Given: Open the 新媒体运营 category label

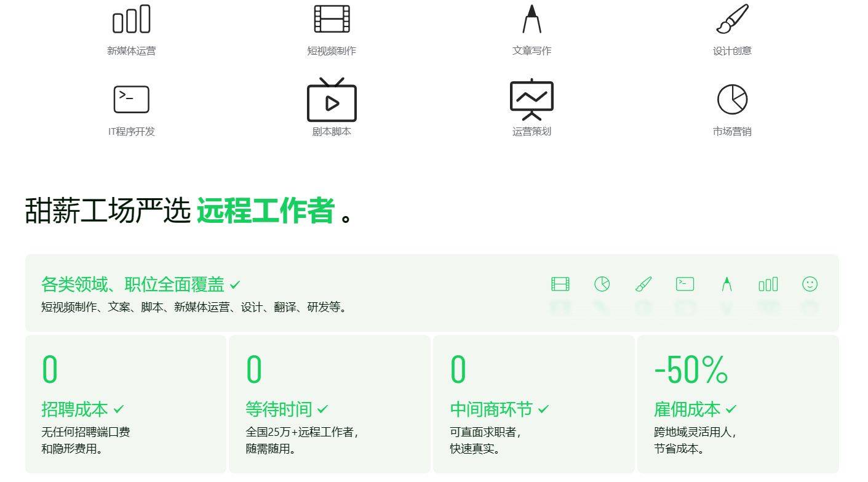Looking at the screenshot, I should pyautogui.click(x=132, y=51).
